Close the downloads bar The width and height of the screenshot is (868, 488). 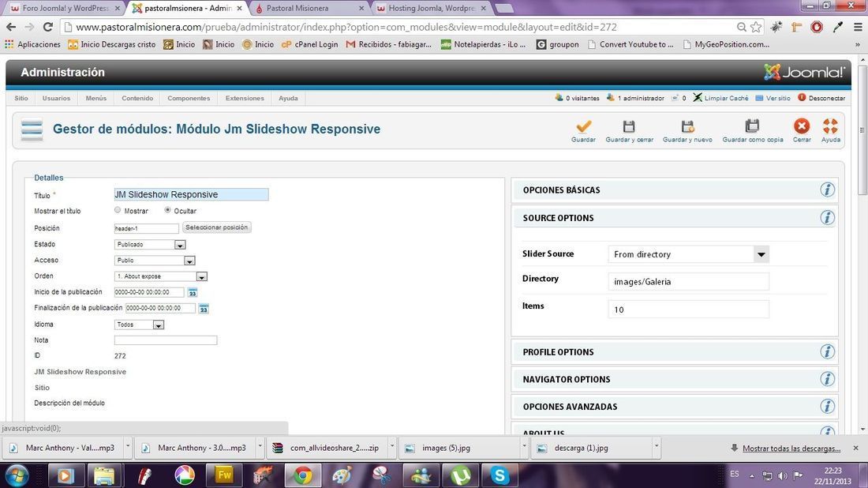tap(856, 448)
